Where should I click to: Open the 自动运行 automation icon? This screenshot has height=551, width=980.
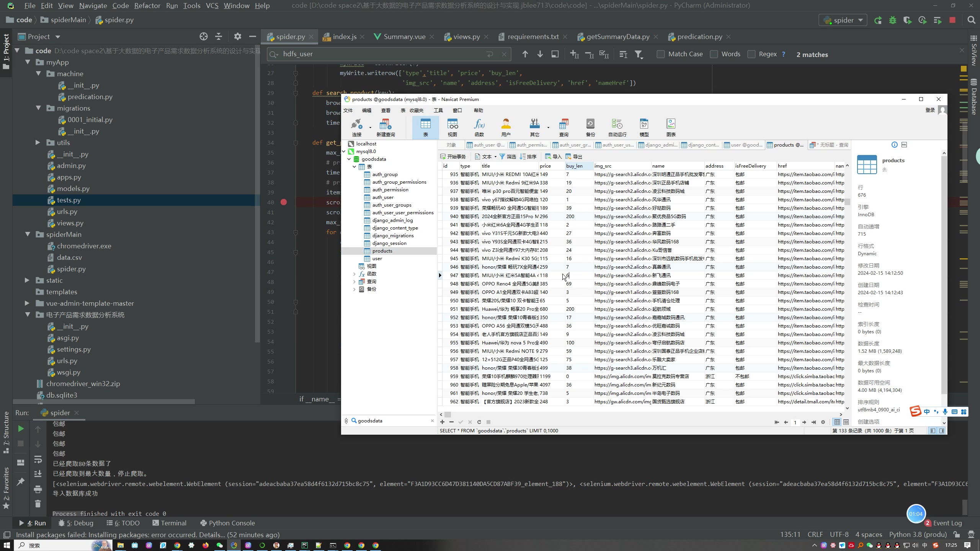point(617,127)
